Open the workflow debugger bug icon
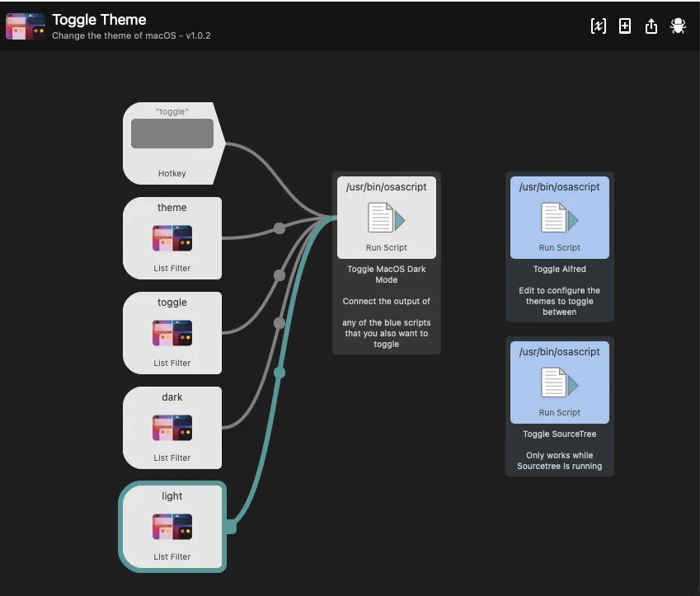Image resolution: width=700 pixels, height=596 pixels. 678,26
